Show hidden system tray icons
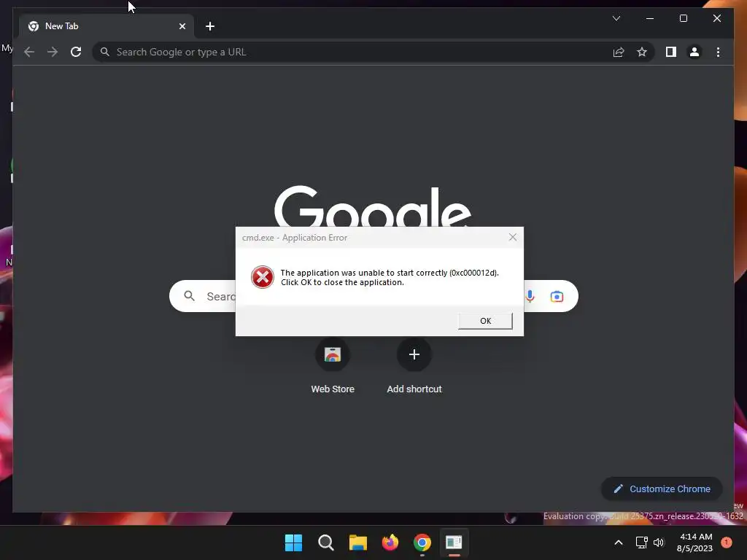This screenshot has width=747, height=560. click(x=619, y=542)
